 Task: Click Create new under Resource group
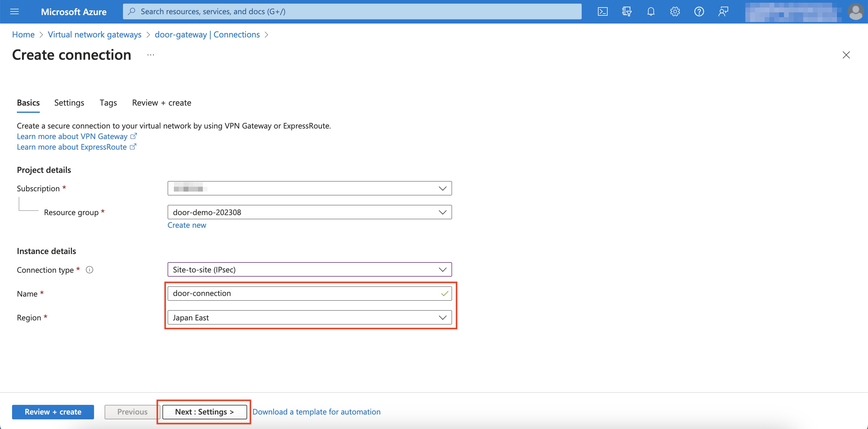click(187, 225)
